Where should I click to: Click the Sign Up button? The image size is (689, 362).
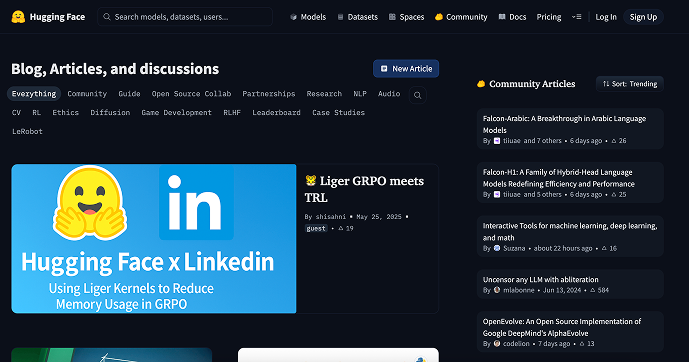click(643, 17)
